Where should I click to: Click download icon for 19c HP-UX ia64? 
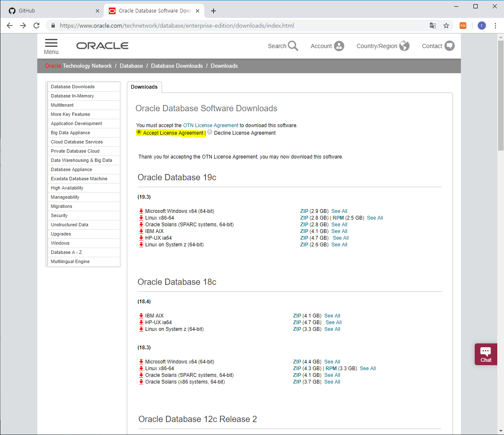[141, 238]
